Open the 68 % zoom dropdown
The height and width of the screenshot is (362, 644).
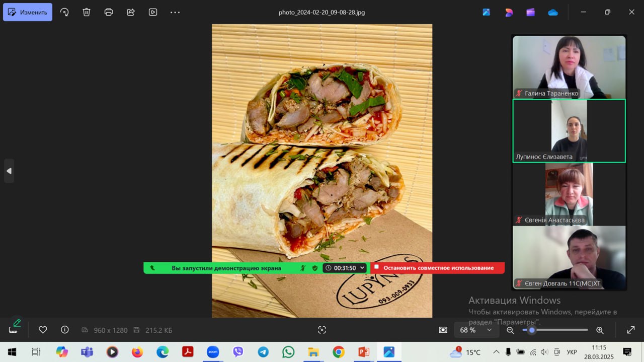[x=476, y=330]
